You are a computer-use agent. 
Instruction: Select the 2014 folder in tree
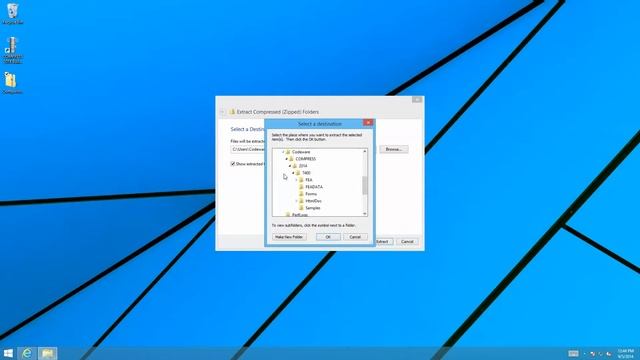[x=302, y=166]
